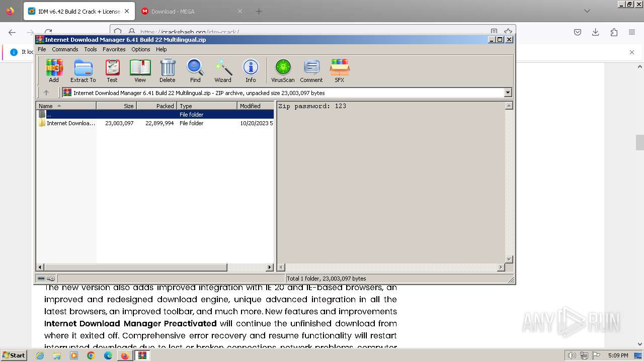Sort by the Modified column header
This screenshot has height=362, width=644.
coord(256,106)
